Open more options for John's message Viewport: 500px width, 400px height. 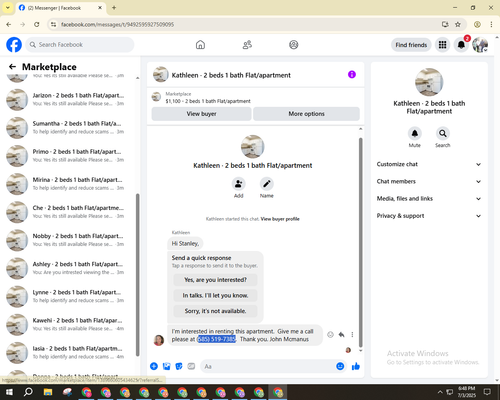tap(352, 335)
